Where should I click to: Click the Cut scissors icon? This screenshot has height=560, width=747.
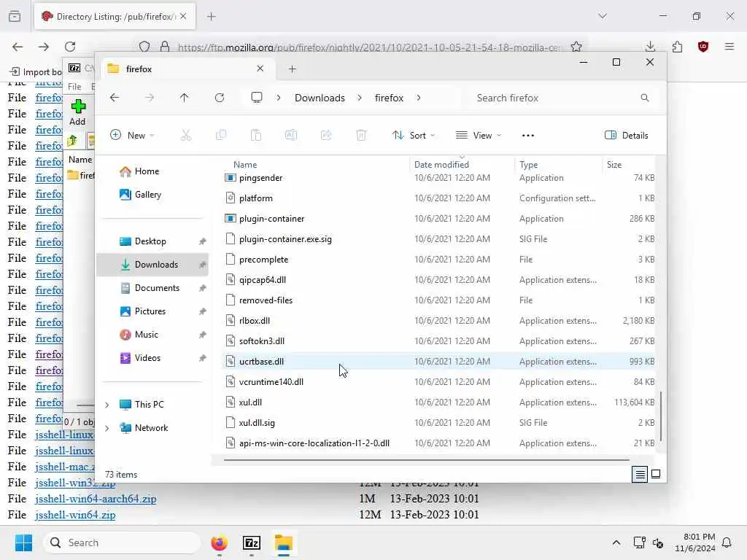pyautogui.click(x=186, y=135)
